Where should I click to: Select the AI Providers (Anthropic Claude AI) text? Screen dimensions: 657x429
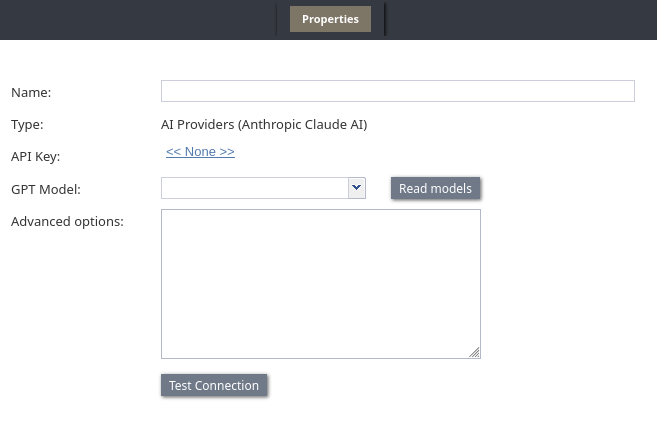click(264, 125)
